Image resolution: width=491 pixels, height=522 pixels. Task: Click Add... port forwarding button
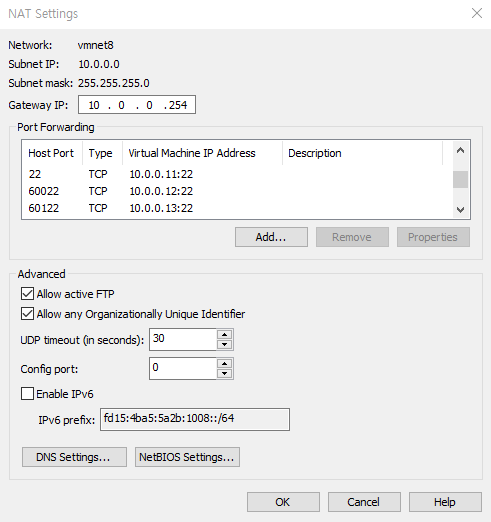tap(271, 237)
